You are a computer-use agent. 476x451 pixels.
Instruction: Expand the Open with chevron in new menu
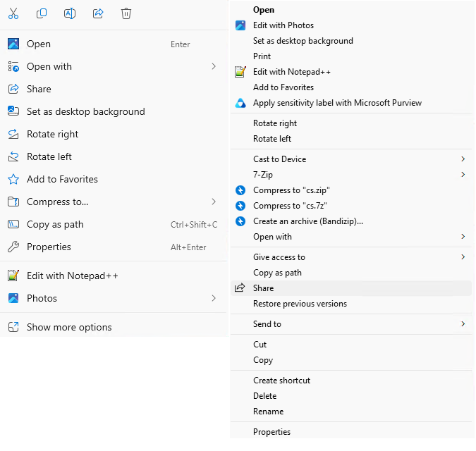214,66
